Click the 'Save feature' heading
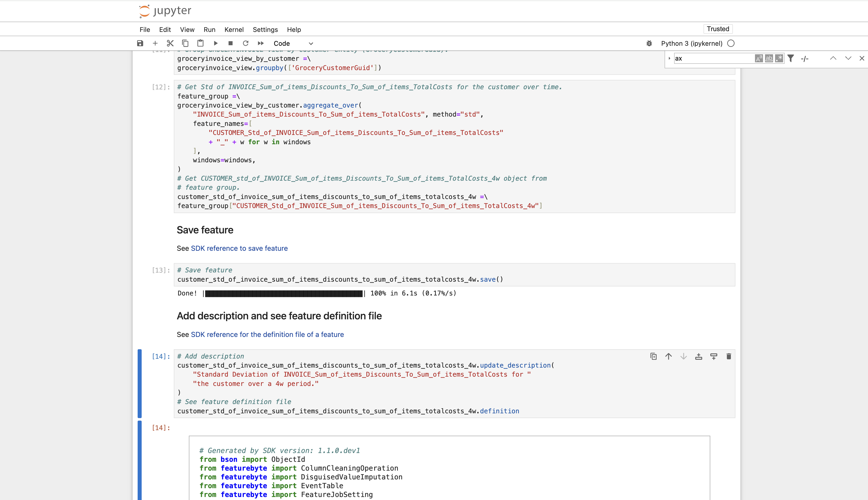This screenshot has height=500, width=868. [x=205, y=230]
